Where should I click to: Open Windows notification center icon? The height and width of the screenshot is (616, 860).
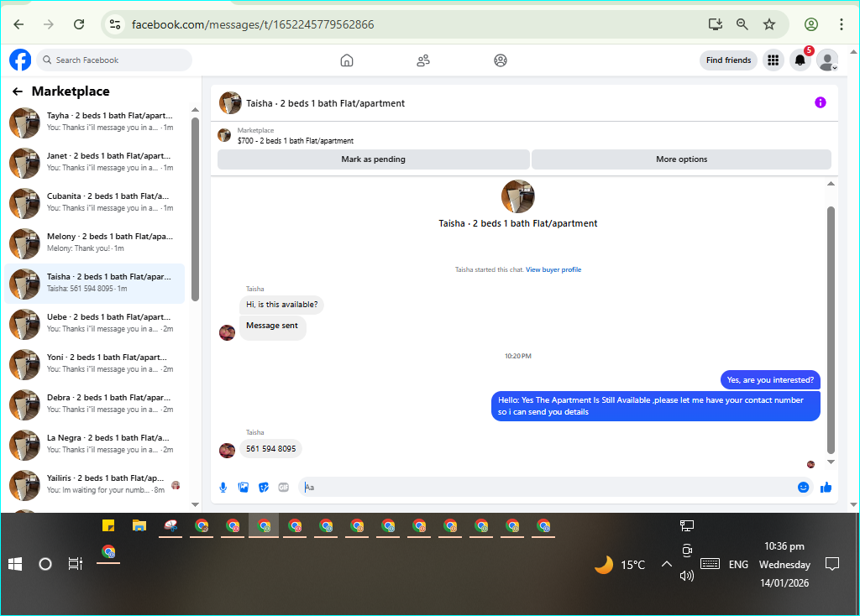click(832, 564)
